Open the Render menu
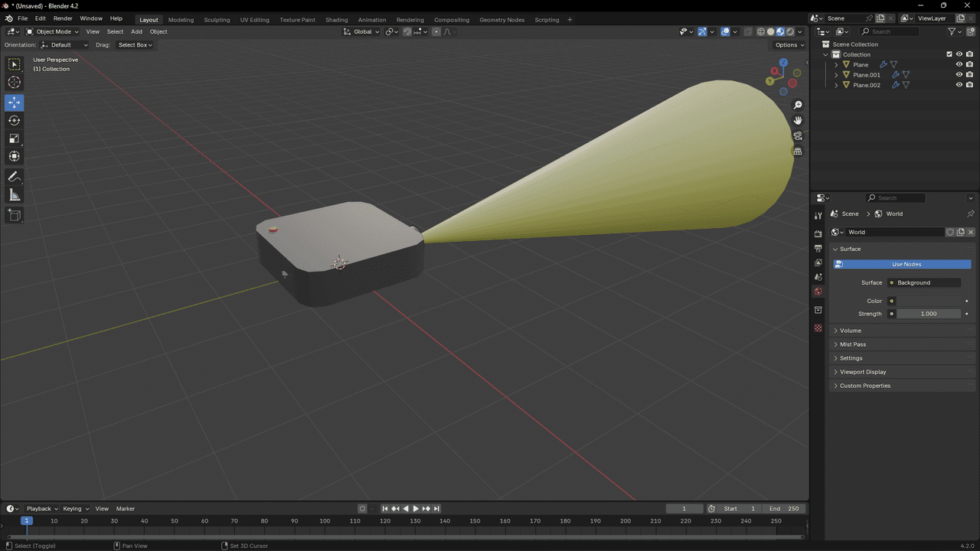 point(63,18)
